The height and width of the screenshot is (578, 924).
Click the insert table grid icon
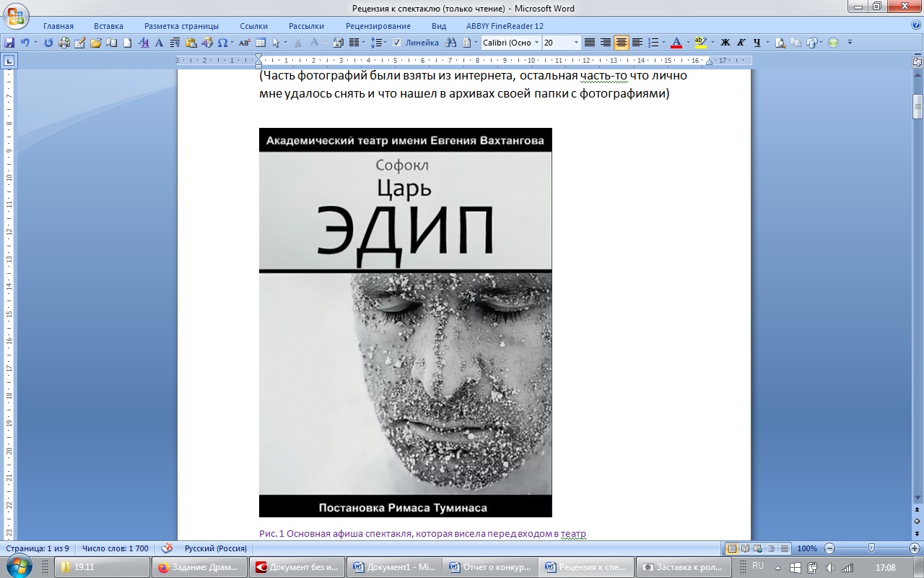[261, 43]
